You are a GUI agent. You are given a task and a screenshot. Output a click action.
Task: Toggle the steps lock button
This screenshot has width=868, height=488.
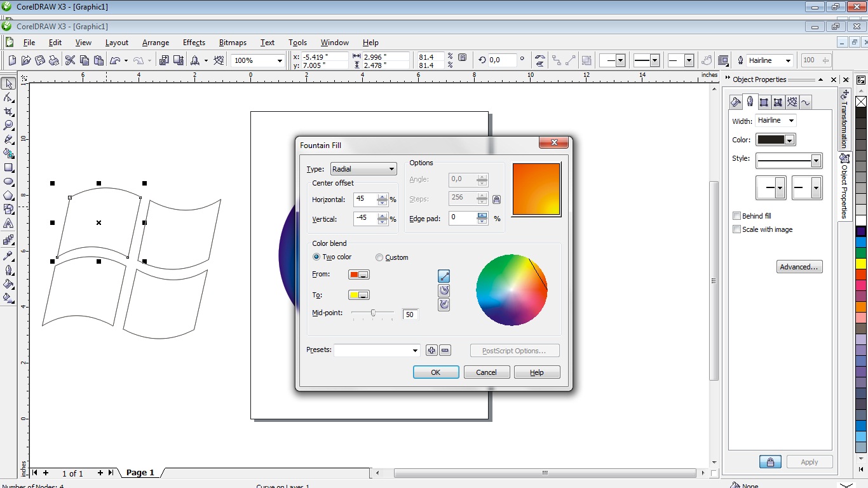tap(496, 199)
